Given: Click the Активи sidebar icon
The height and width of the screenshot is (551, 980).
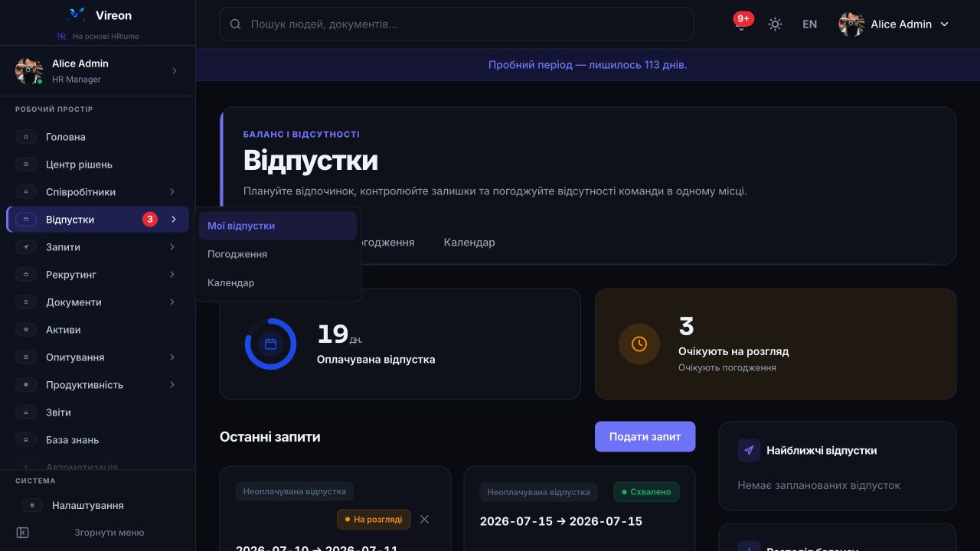Looking at the screenshot, I should 26,330.
